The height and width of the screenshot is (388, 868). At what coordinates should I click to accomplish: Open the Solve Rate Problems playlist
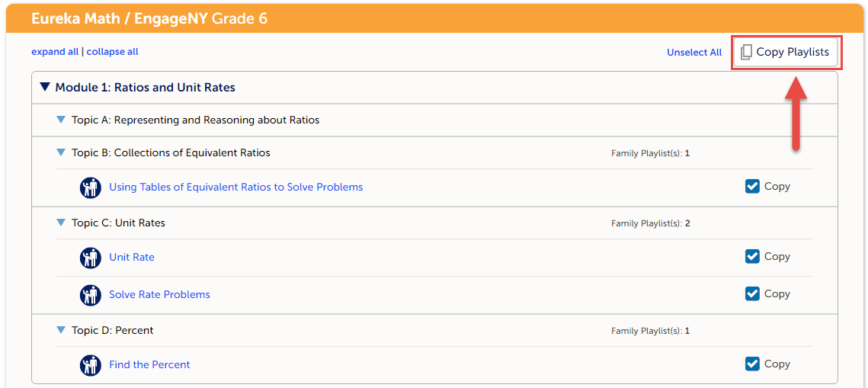tap(159, 294)
